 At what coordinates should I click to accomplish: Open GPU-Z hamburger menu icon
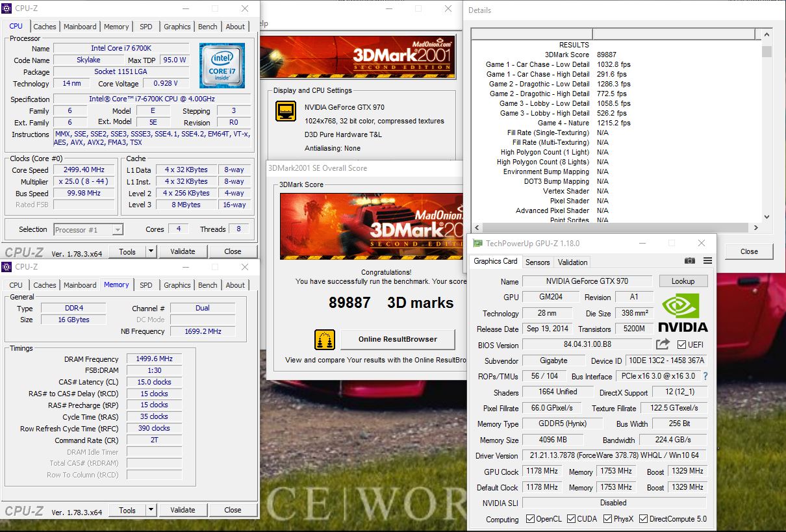point(707,260)
